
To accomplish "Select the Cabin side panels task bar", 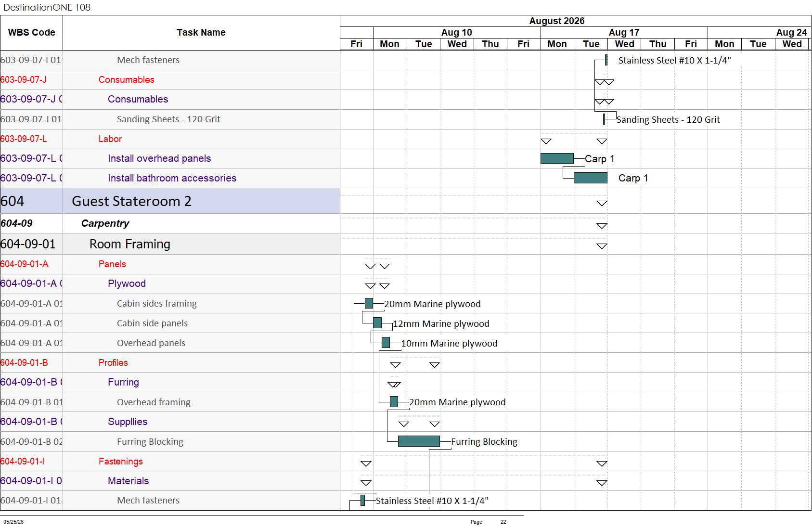I will 377,323.
